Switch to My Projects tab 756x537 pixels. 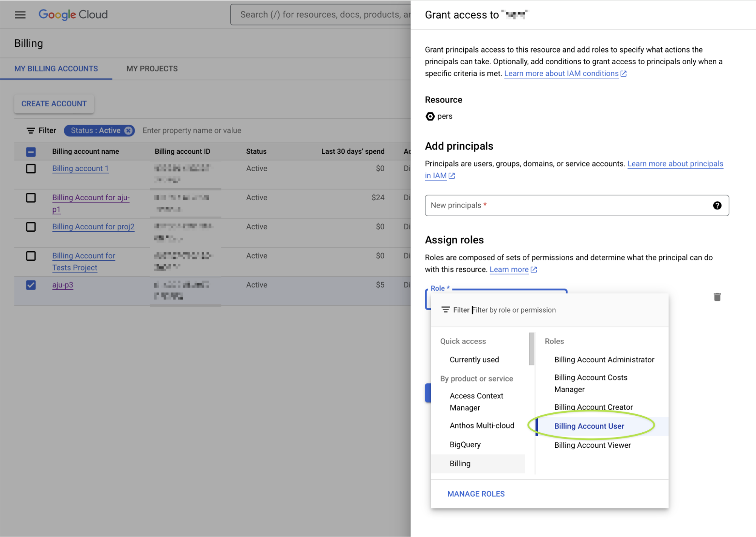(x=152, y=69)
